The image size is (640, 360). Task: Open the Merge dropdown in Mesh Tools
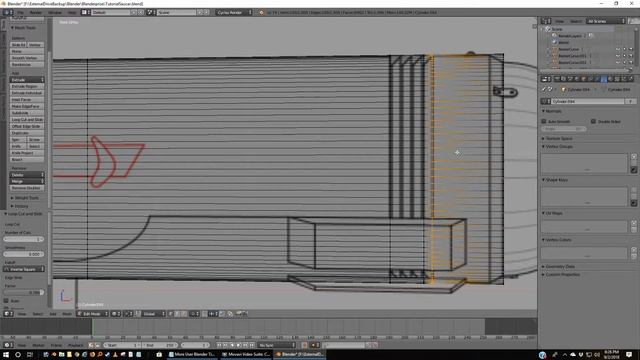(27, 181)
